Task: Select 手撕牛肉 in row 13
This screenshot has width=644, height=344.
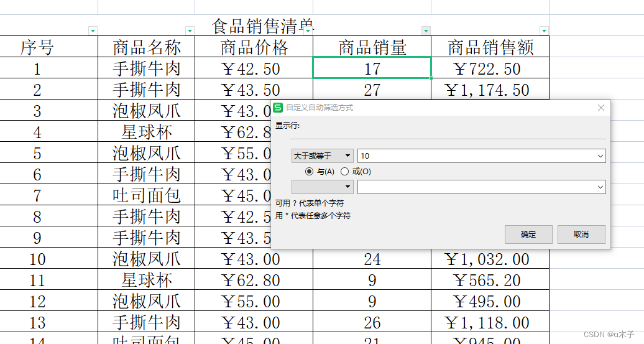Action: point(146,322)
